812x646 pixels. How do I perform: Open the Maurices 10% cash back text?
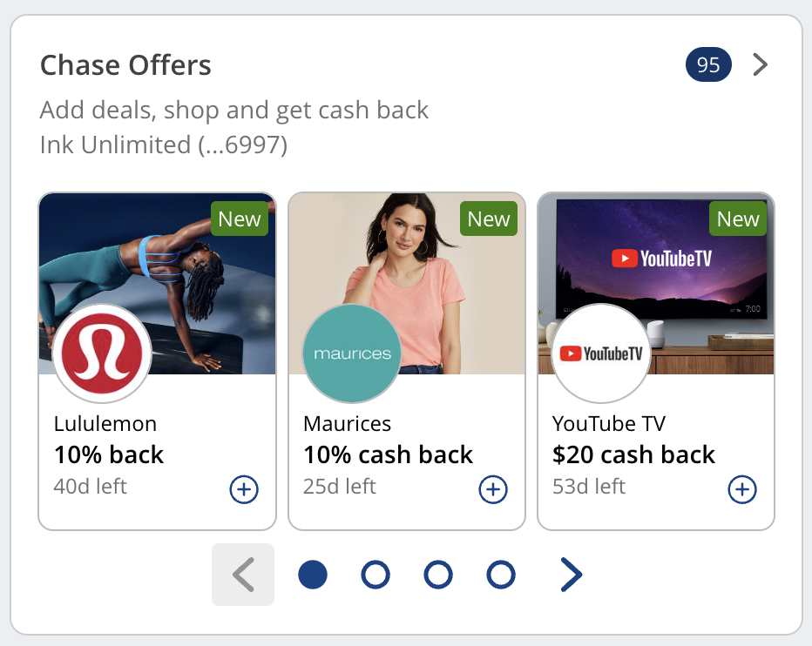click(x=388, y=454)
